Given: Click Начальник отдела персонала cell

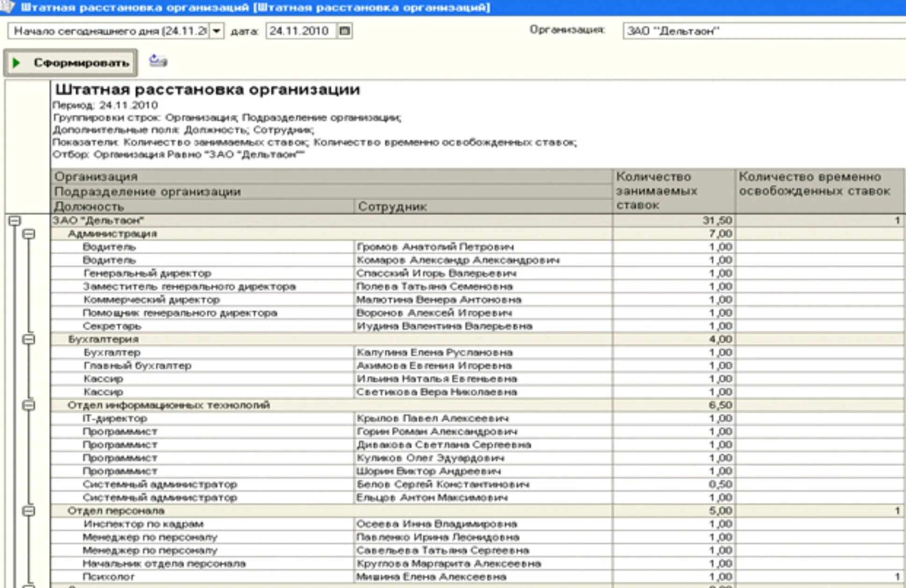Looking at the screenshot, I should [202, 563].
